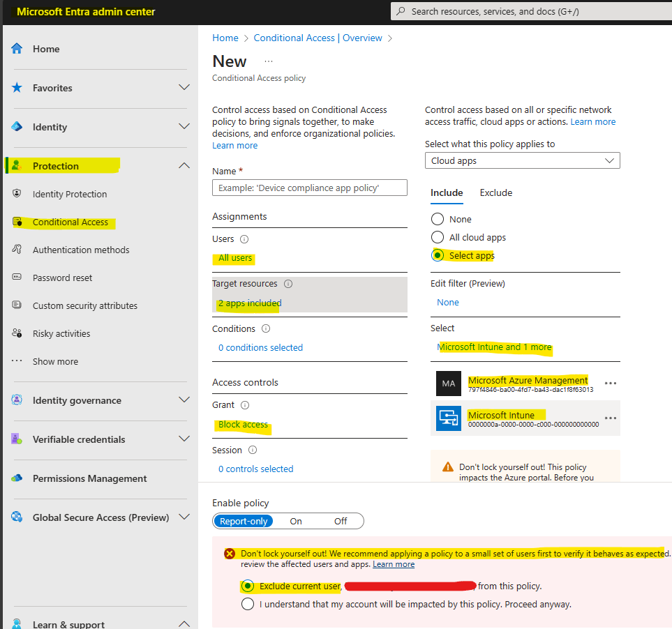Set Enable policy to Off

coord(341,521)
